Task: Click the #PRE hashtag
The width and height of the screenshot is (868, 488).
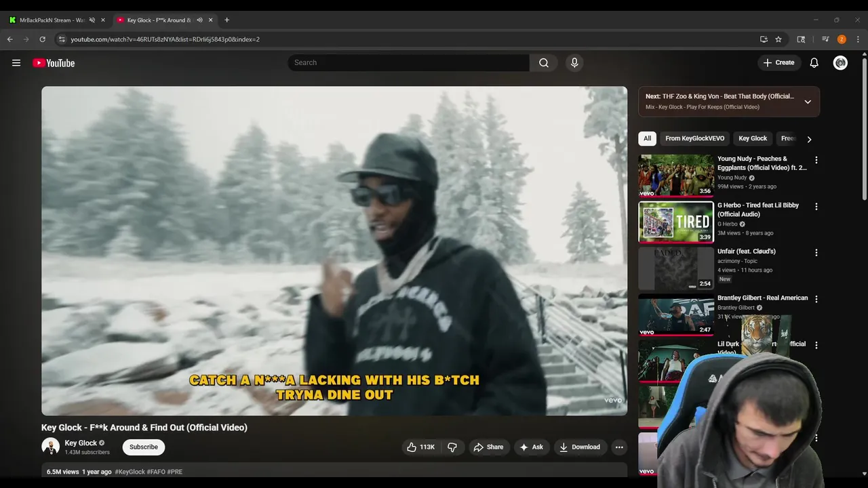Action: click(175, 472)
